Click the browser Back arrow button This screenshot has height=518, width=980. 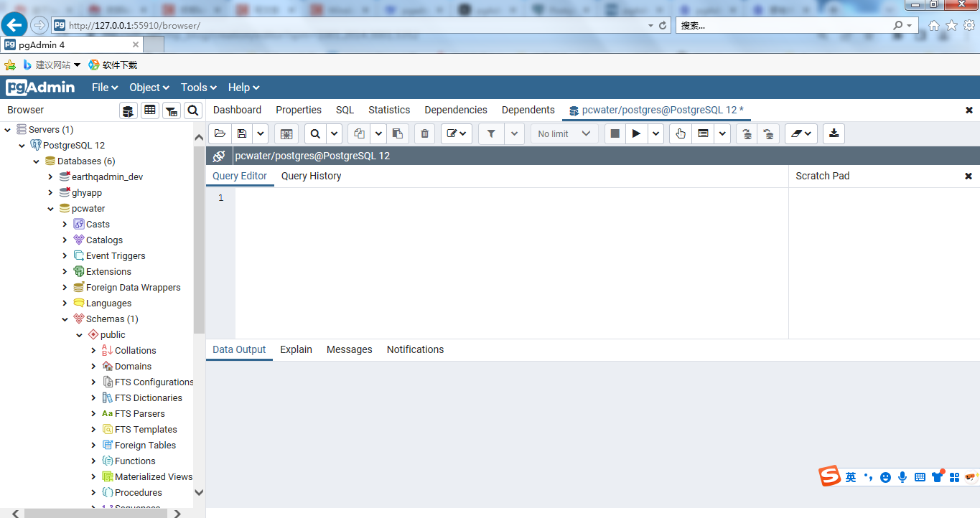pos(14,25)
